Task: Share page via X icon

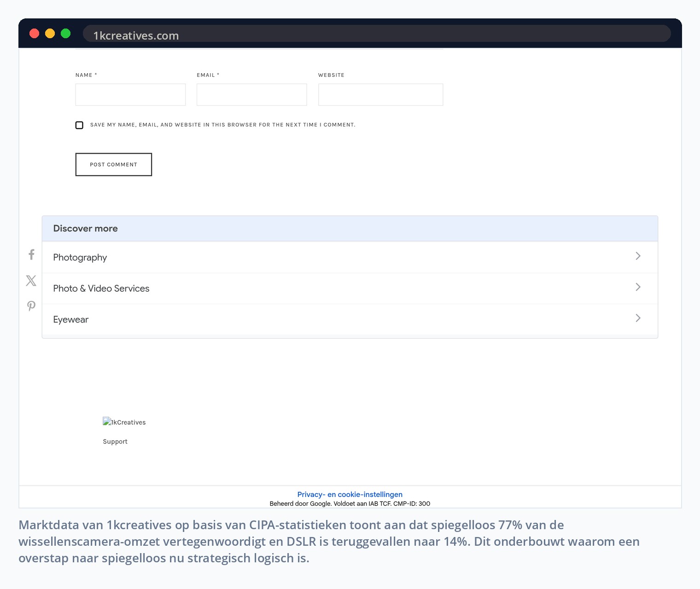Action: [x=31, y=281]
